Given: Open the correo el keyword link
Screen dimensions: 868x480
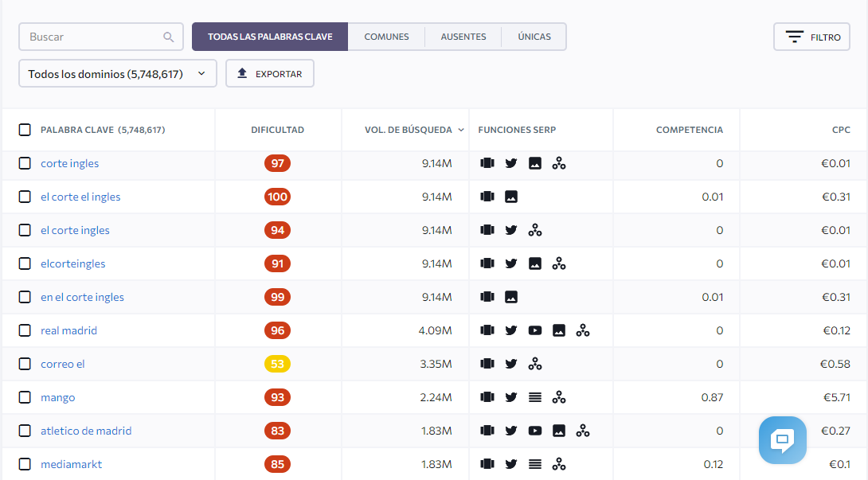Looking at the screenshot, I should pyautogui.click(x=63, y=364).
